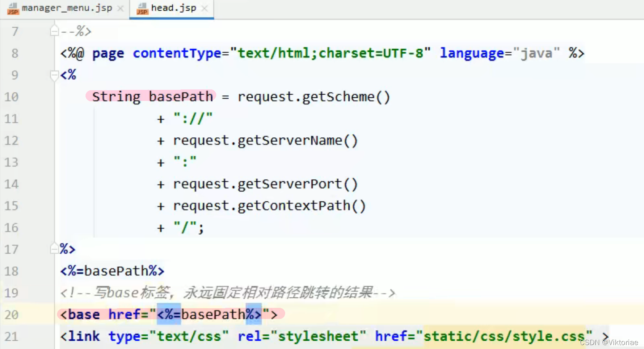Click the 'stylesheet' rel value on line 21
Image resolution: width=644 pixels, height=349 pixels.
(318, 336)
